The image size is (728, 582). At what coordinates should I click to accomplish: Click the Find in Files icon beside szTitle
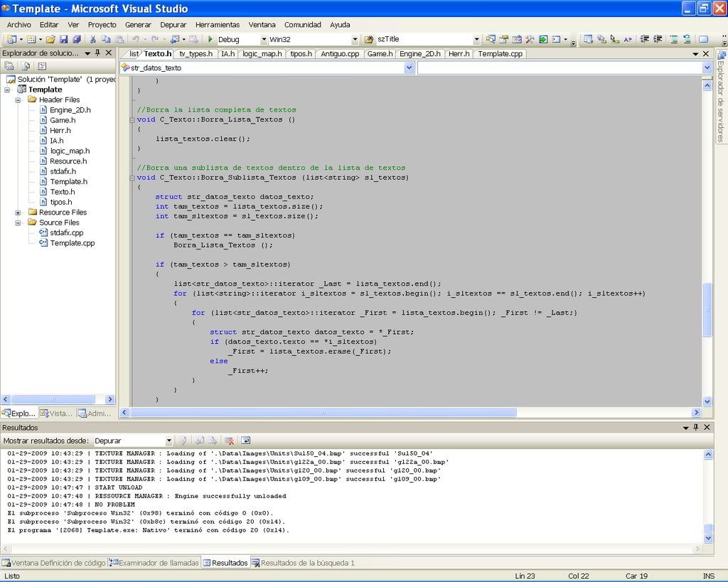[x=369, y=40]
